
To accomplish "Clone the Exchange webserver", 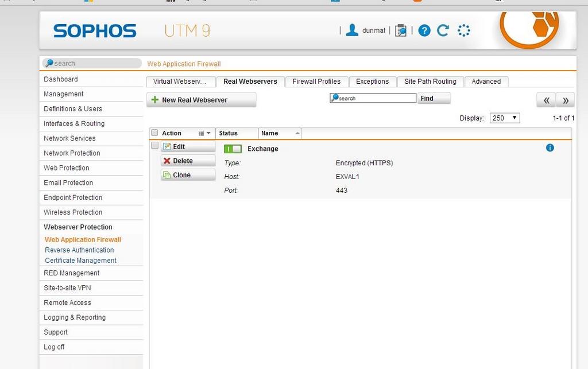I will 188,175.
